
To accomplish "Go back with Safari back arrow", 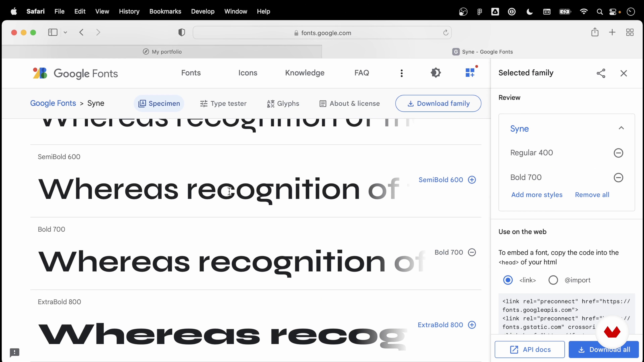I will coord(81,33).
